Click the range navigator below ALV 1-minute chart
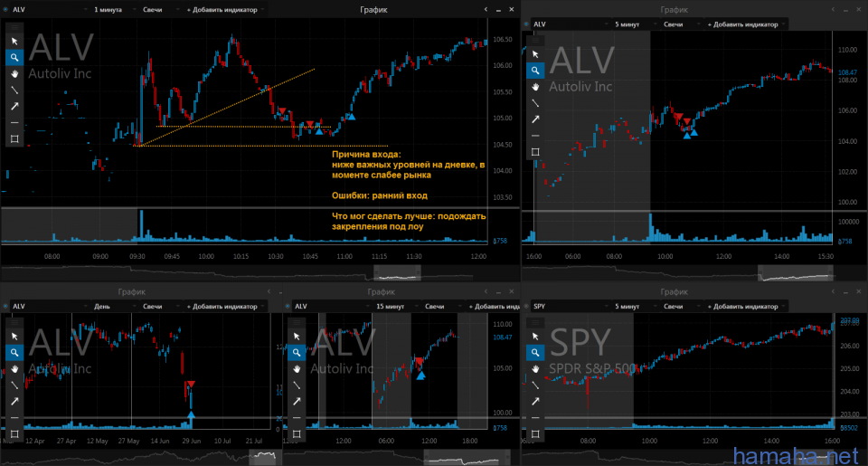This screenshot has width=868, height=466. click(260, 272)
